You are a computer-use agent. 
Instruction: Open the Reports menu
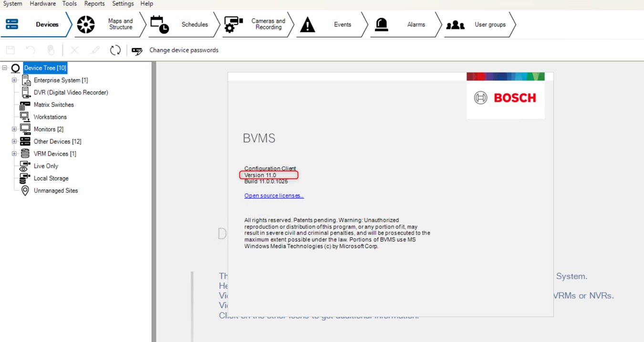pos(94,4)
